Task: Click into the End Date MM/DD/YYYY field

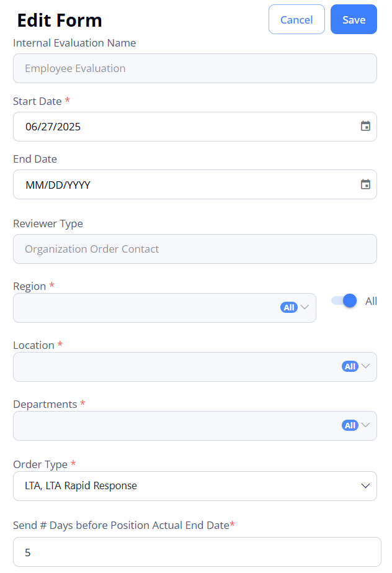Action: point(155,184)
